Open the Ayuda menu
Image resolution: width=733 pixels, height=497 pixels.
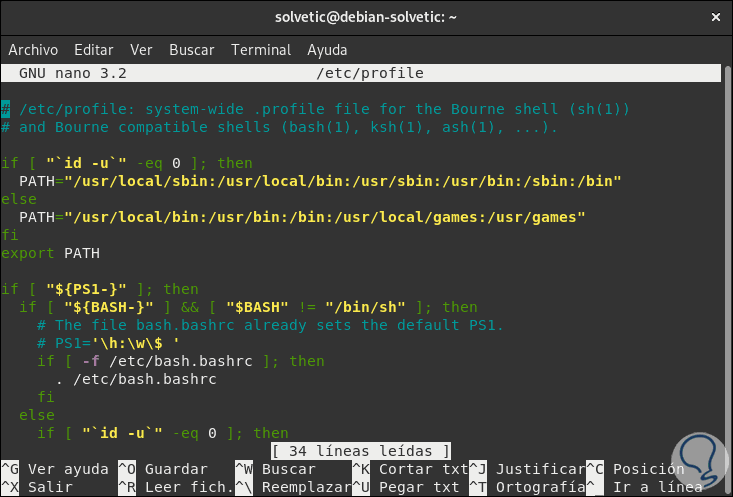tap(327, 49)
